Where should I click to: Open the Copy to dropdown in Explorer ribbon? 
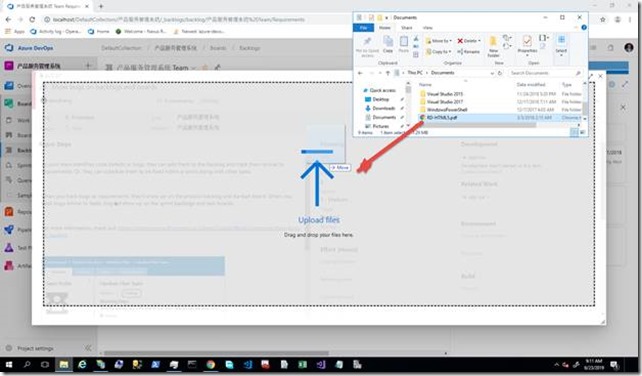(x=439, y=52)
